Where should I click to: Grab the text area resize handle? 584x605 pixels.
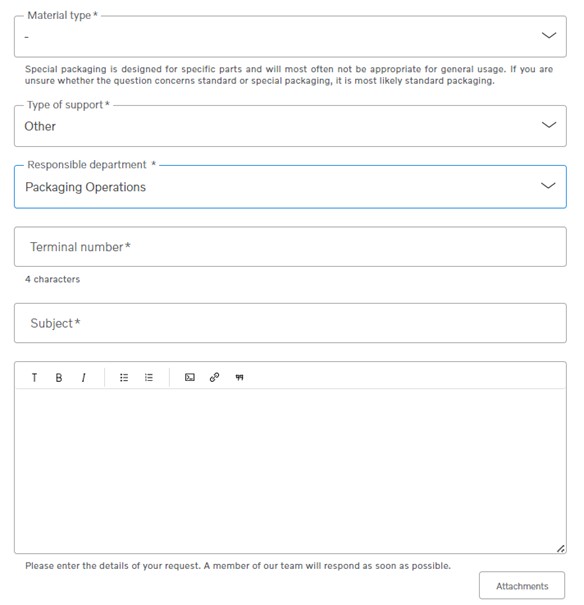coord(560,548)
